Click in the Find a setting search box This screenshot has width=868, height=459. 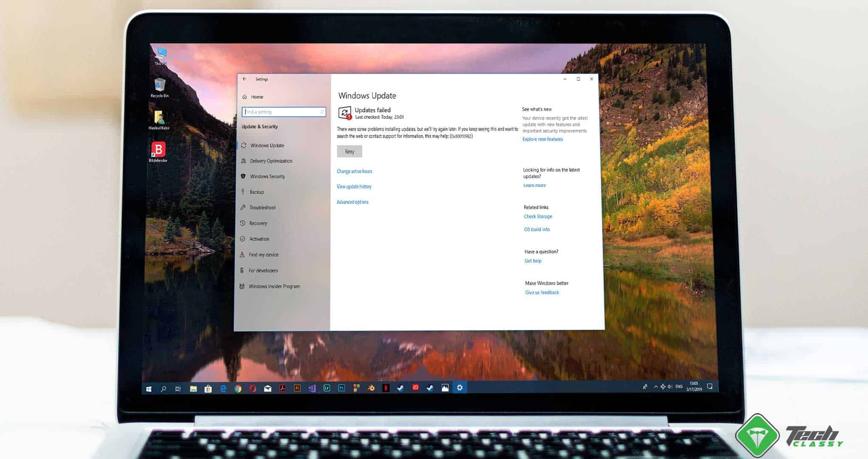(x=283, y=112)
